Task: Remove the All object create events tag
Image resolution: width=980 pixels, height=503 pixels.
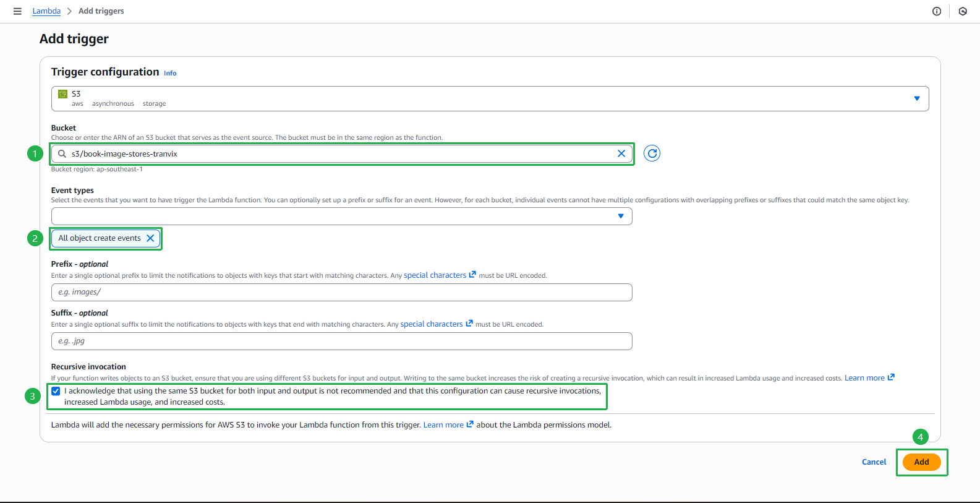Action: (150, 238)
